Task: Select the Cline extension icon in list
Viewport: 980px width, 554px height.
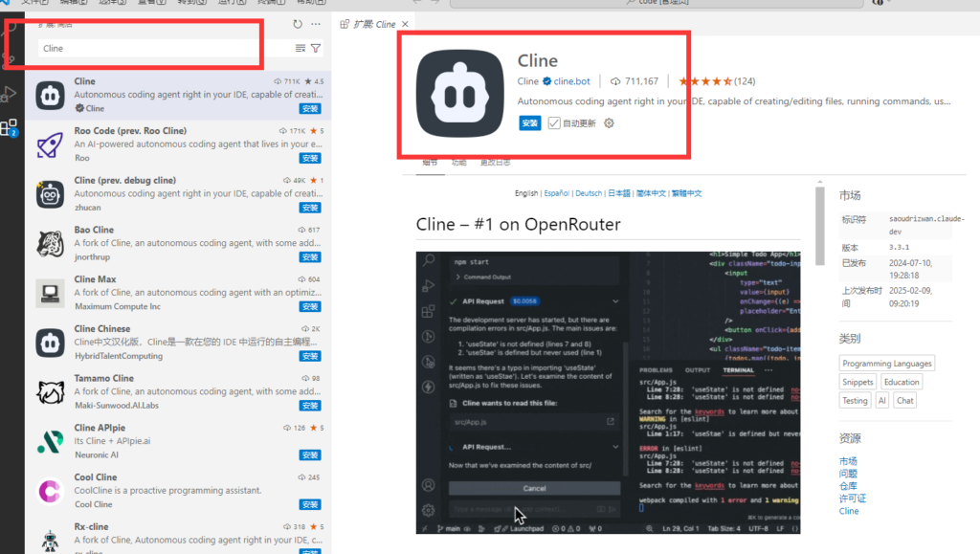Action: tap(50, 95)
